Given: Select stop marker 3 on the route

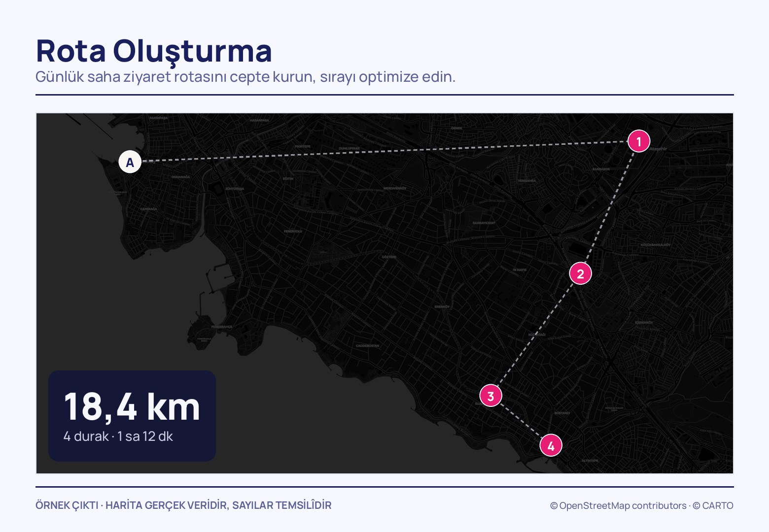Looking at the screenshot, I should 491,396.
